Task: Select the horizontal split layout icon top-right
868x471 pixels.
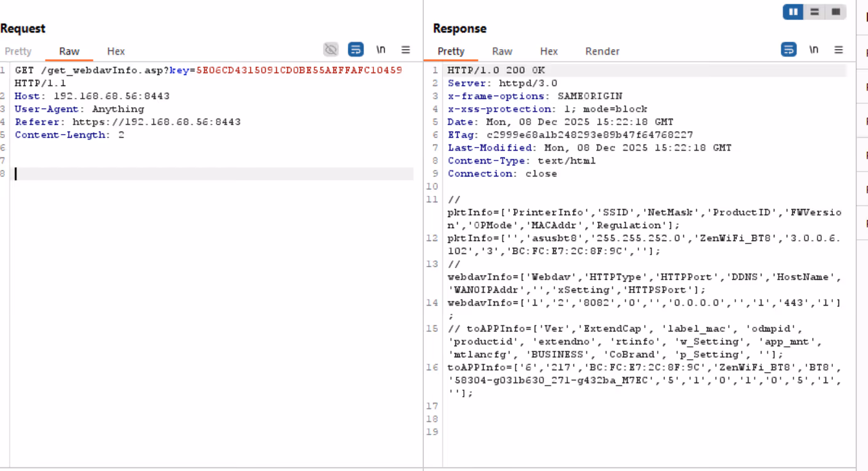Action: [x=814, y=11]
